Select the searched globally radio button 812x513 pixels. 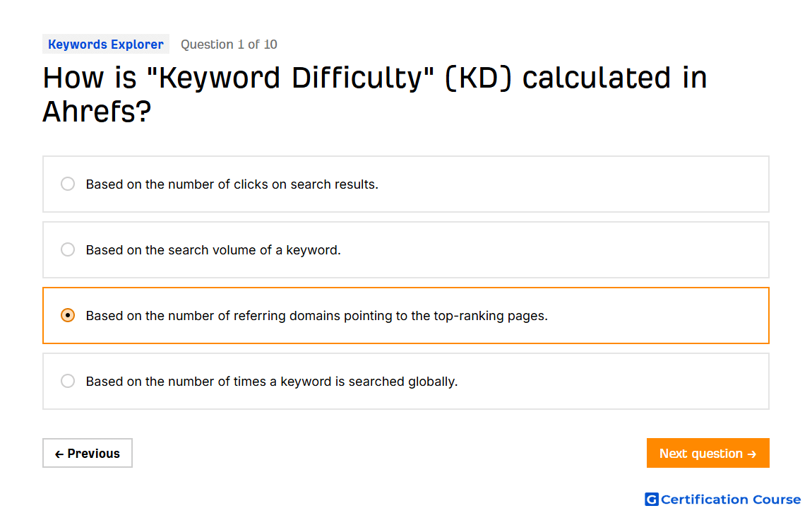68,382
